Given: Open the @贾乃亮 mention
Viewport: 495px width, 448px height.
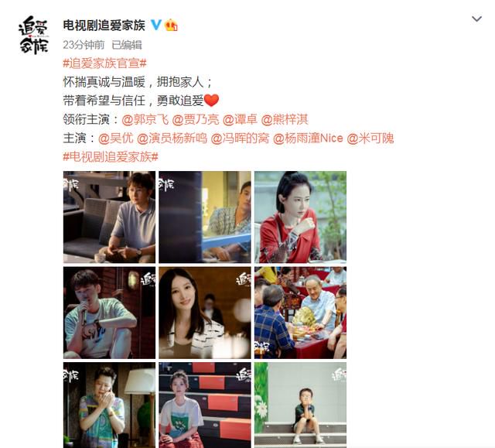Looking at the screenshot, I should pyautogui.click(x=196, y=120).
